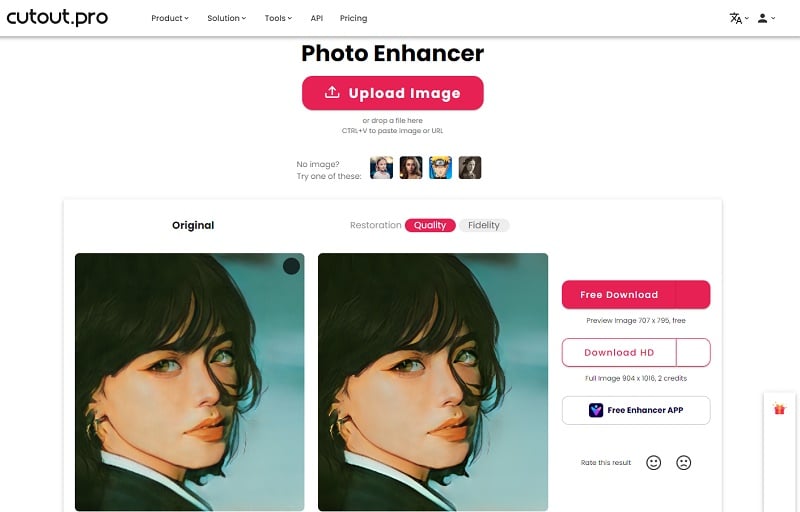Viewport: 800px width, 512px height.
Task: Rate the result with the smiley face
Action: pyautogui.click(x=654, y=463)
